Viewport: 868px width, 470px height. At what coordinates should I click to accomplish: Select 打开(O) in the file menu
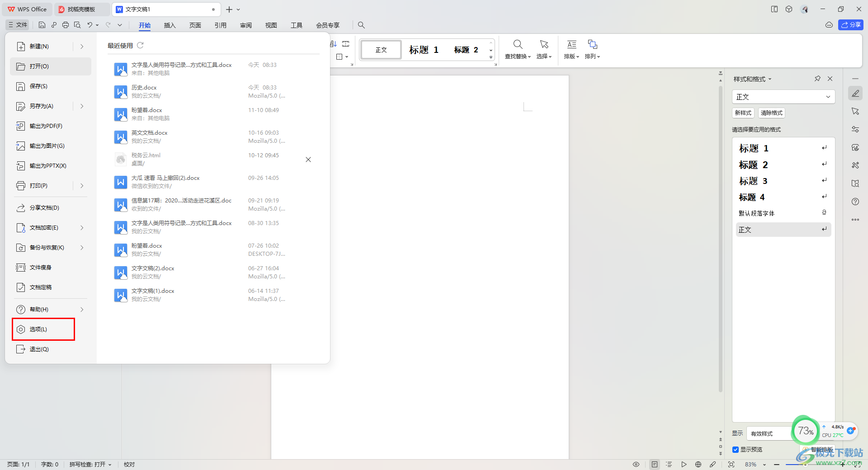51,66
